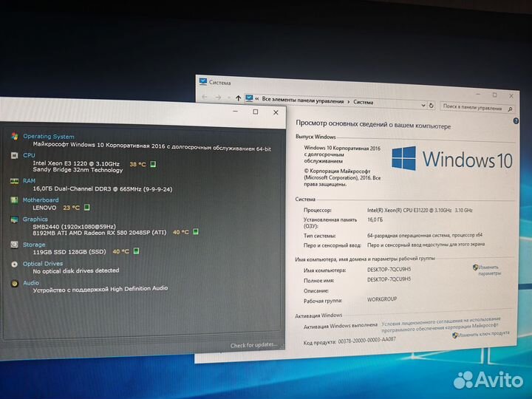Expand the address bar history dropdown
This screenshot has width=532, height=399.
coord(423,103)
